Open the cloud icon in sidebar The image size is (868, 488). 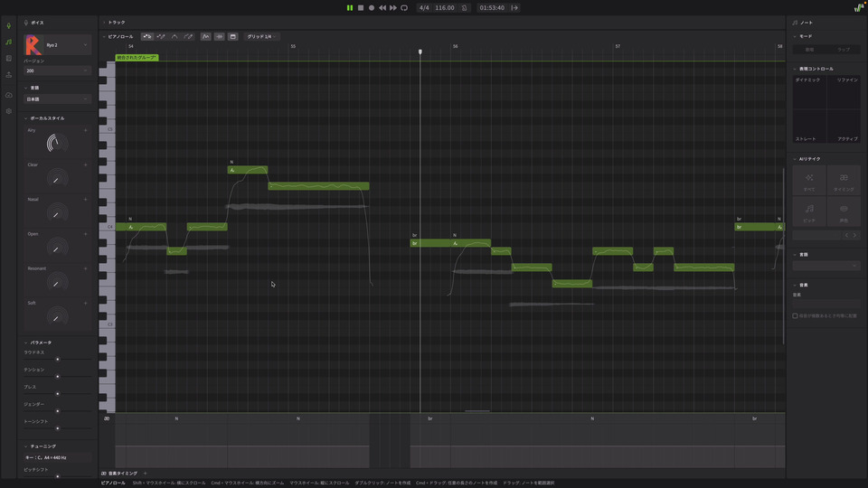tap(8, 95)
